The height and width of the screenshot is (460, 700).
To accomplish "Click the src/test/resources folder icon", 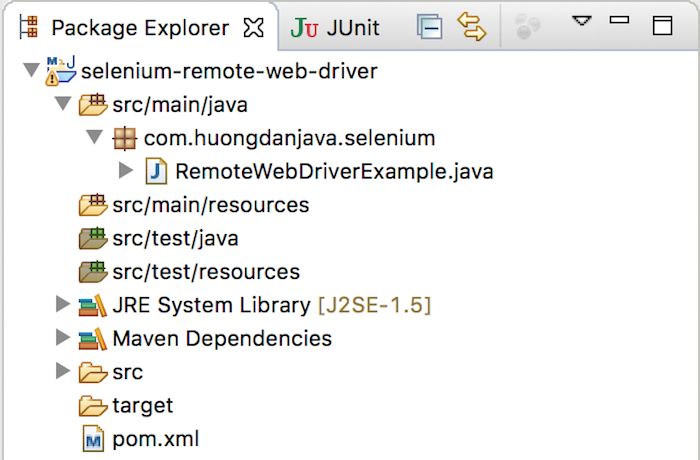I will 93,272.
